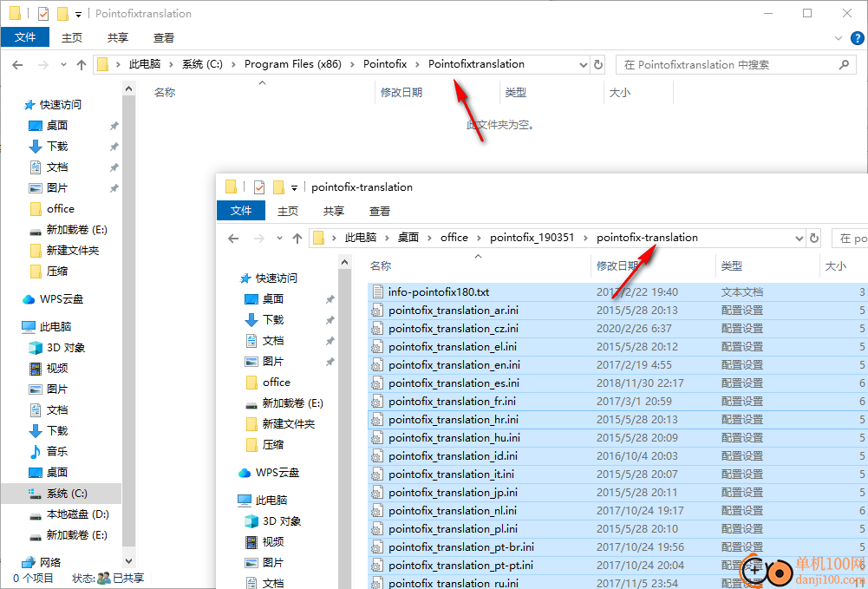Open recent locations dropdown in Pointofixtranslation window

point(63,65)
